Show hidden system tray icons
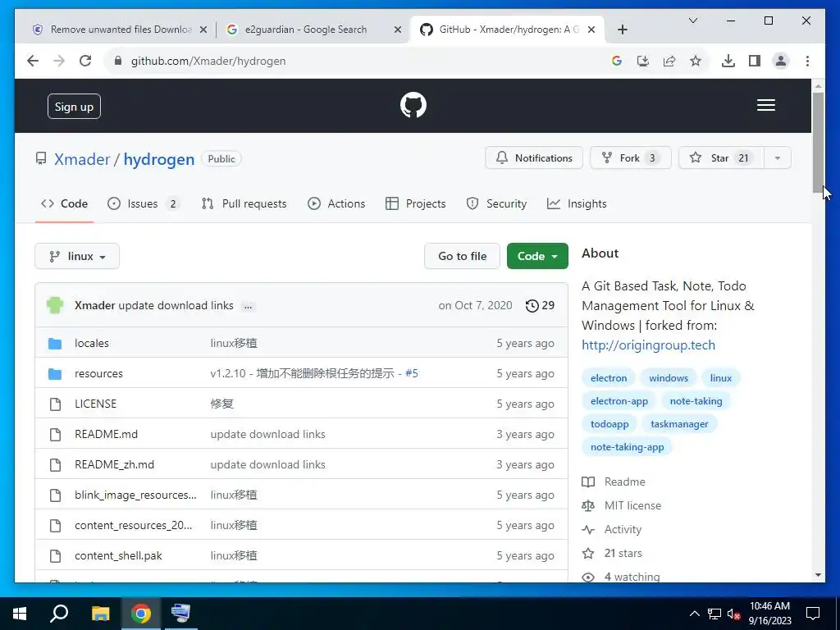The height and width of the screenshot is (630, 840). pos(694,614)
